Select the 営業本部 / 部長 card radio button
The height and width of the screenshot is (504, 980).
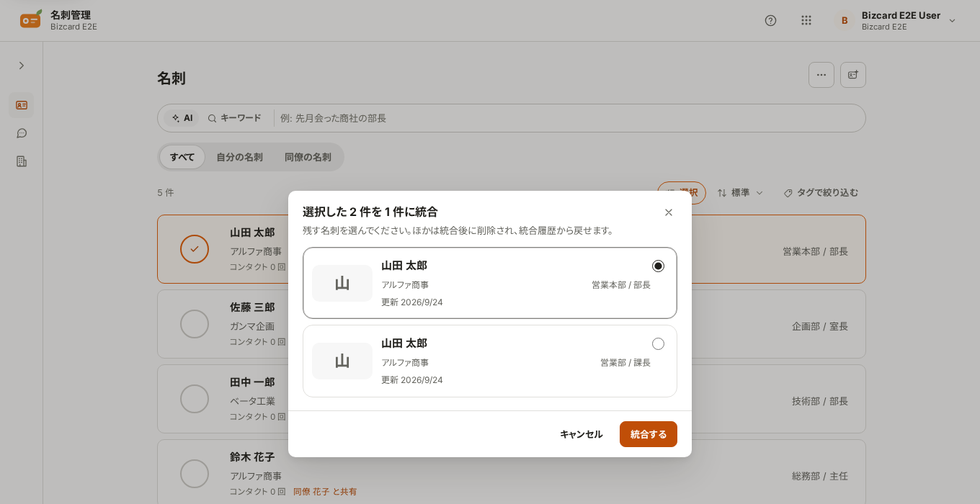pos(658,266)
